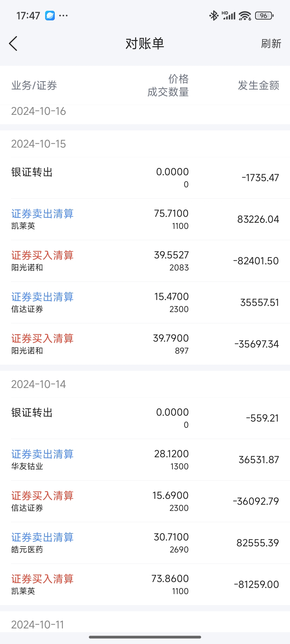The height and width of the screenshot is (644, 290).
Task: Tap the Bluetooth status icon
Action: pyautogui.click(x=214, y=16)
